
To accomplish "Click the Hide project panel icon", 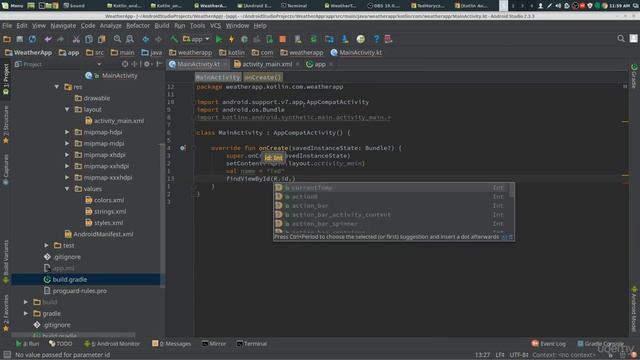I will coord(159,64).
